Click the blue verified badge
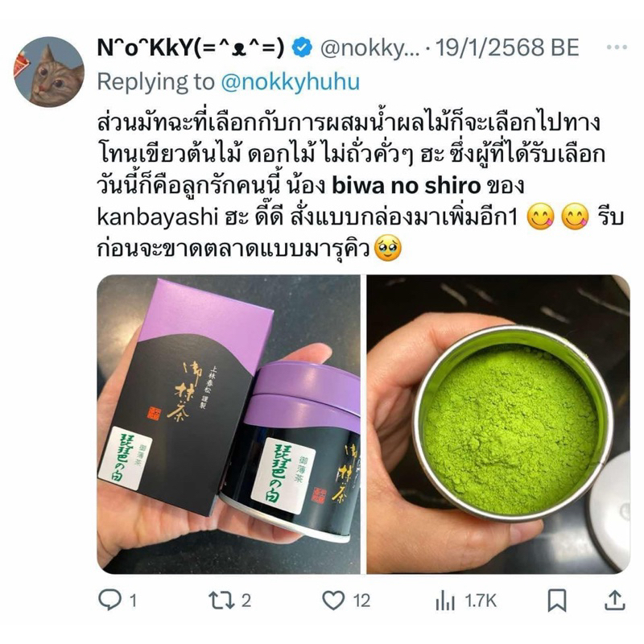 [x=302, y=47]
